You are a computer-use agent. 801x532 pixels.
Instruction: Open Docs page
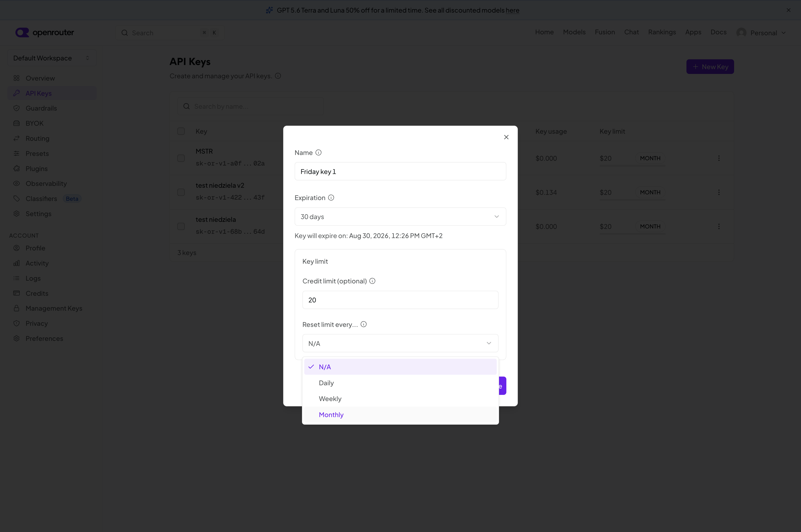(x=719, y=32)
